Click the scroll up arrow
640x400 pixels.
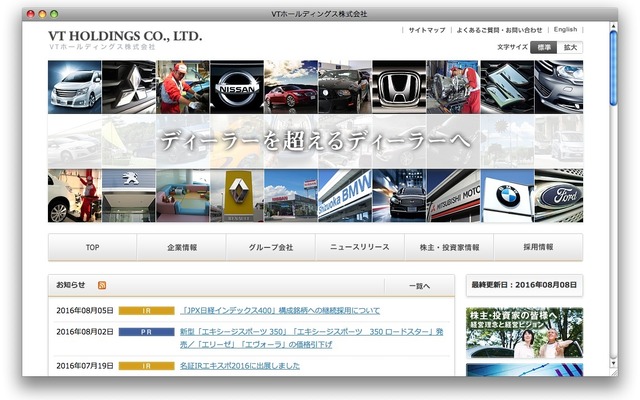click(x=613, y=26)
